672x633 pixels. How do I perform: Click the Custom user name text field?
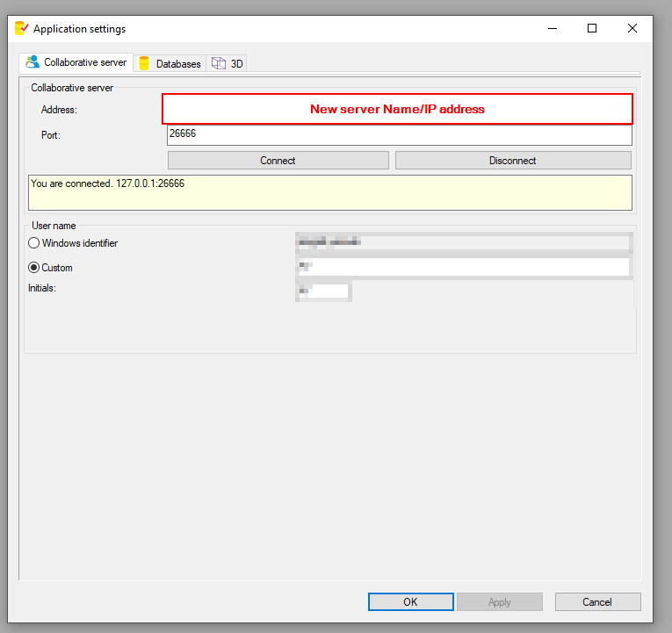[463, 267]
